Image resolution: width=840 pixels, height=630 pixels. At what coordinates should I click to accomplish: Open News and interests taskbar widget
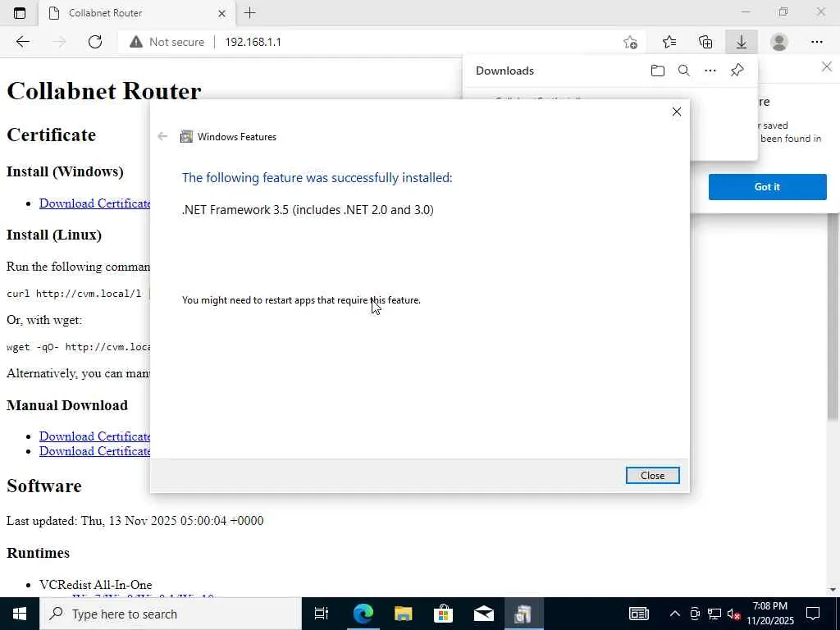(638, 614)
